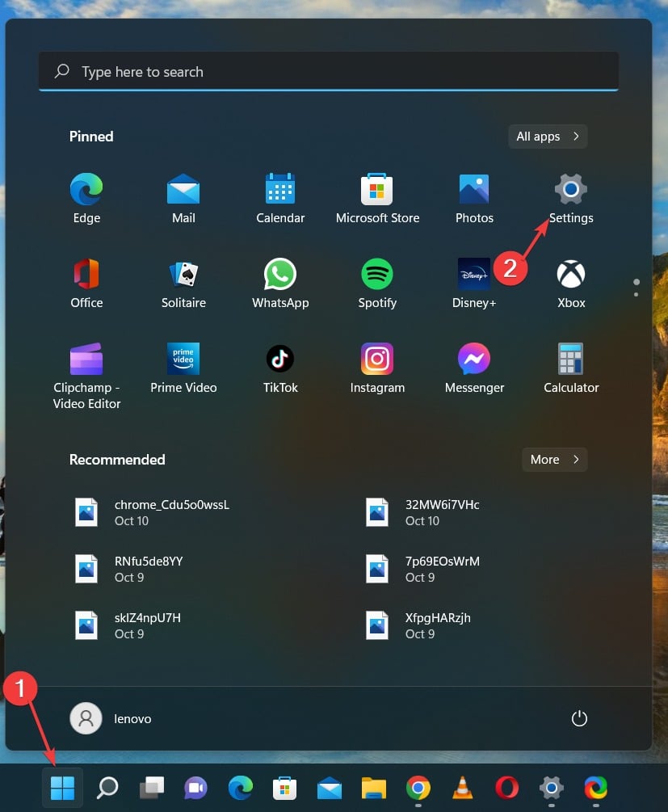Launch Opera from the taskbar
668x812 pixels.
pos(507,788)
